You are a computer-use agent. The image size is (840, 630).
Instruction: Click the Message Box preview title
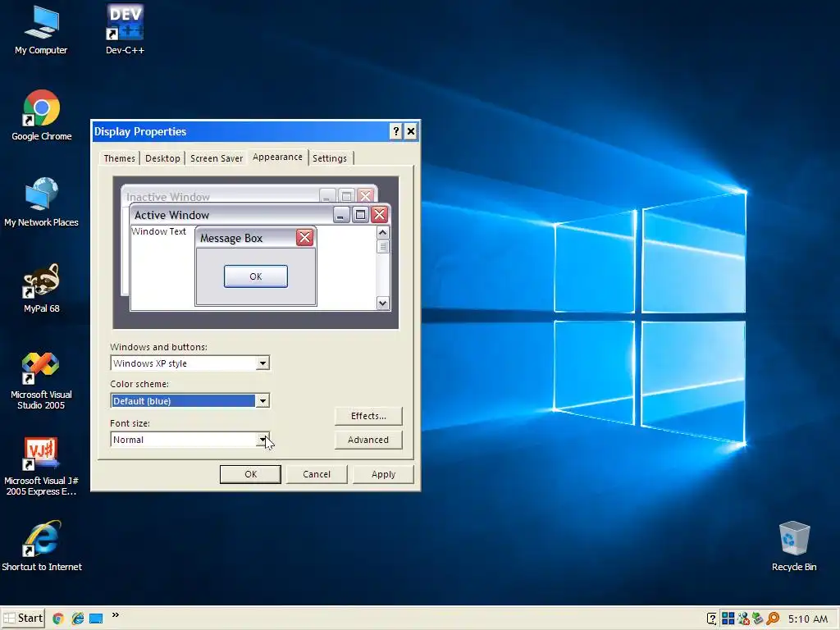(x=231, y=238)
